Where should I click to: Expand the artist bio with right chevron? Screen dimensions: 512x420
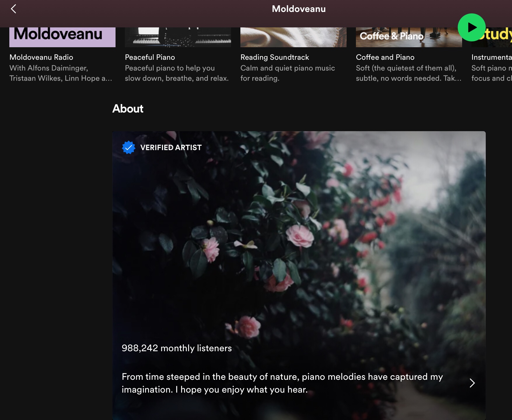coord(472,383)
